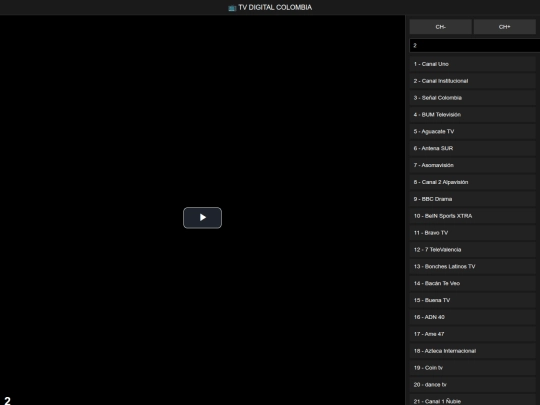Select channel 16 - ADN 40
Image resolution: width=540 pixels, height=405 pixels.
tap(472, 317)
